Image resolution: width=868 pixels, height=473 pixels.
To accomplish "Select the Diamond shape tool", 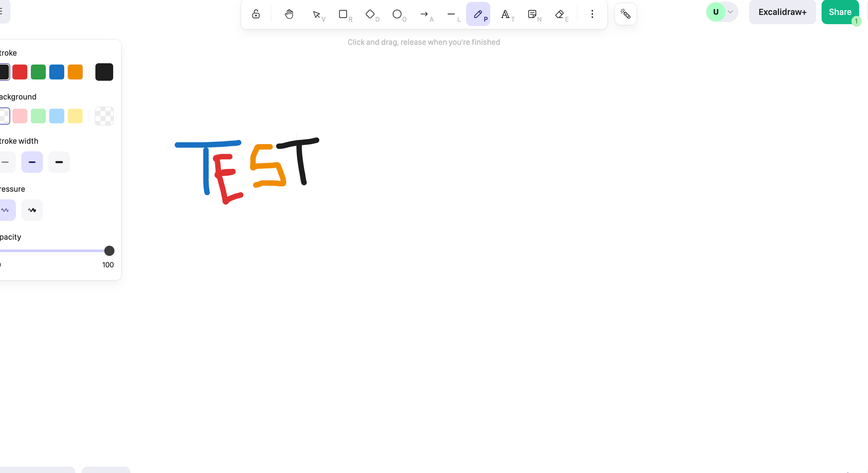I will (x=370, y=14).
